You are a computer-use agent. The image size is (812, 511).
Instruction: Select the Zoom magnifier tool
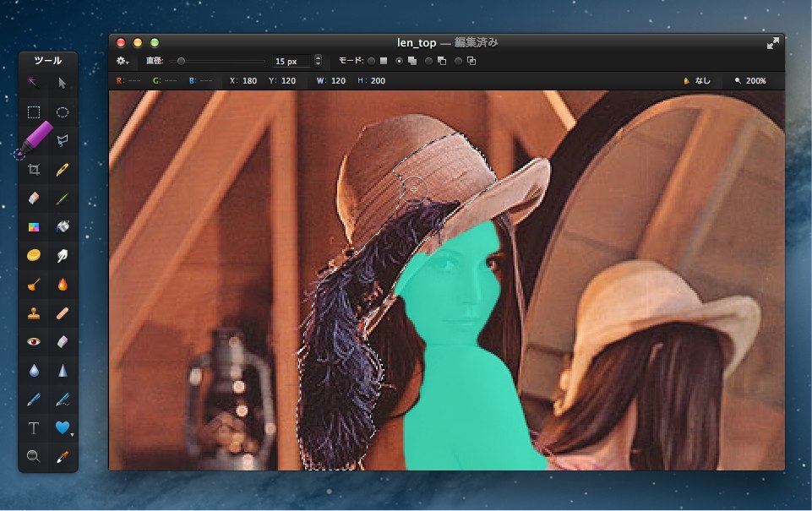point(34,456)
